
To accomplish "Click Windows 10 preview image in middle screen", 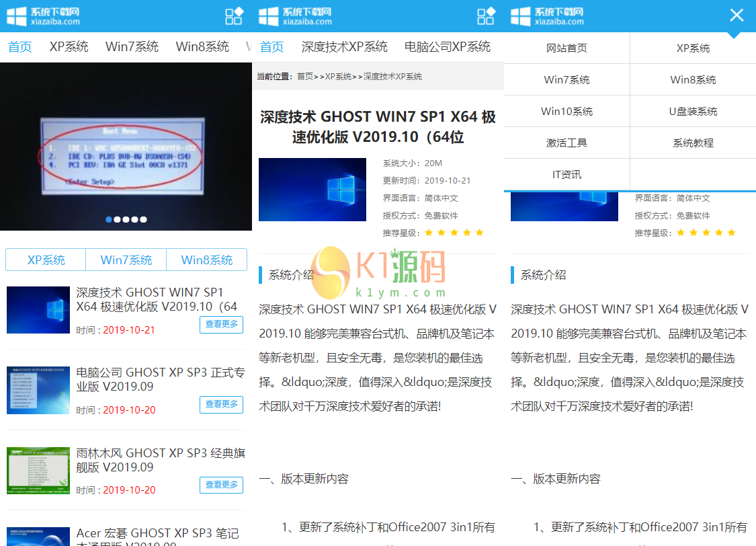I will tap(312, 190).
